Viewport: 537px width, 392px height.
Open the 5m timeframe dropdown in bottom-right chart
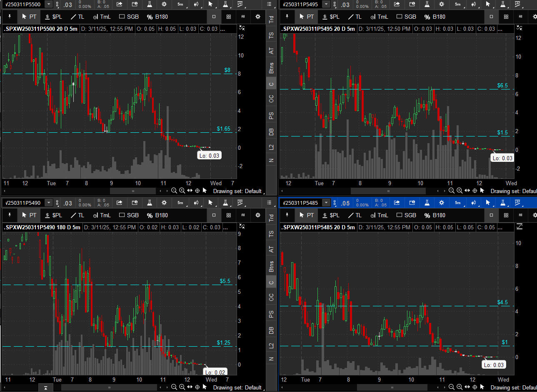click(458, 203)
